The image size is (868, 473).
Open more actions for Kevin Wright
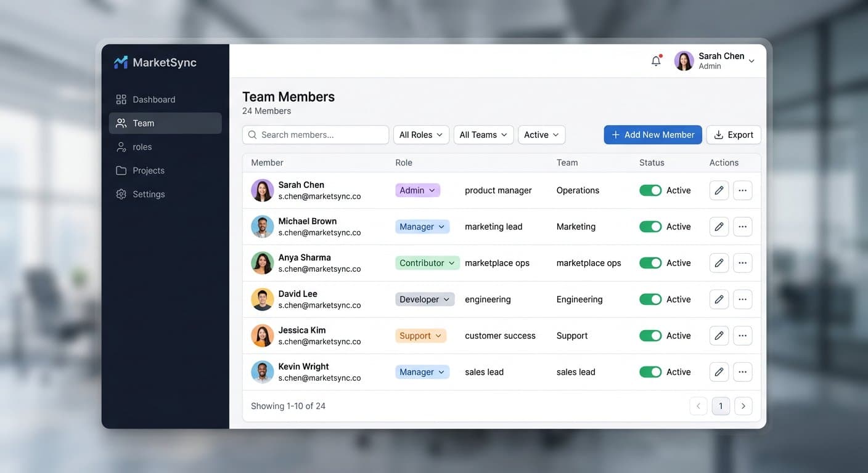(x=742, y=372)
